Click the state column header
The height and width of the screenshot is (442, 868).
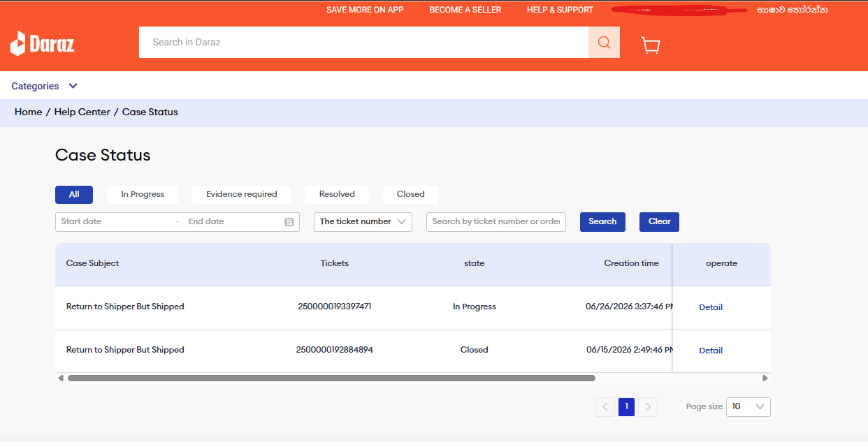click(474, 263)
